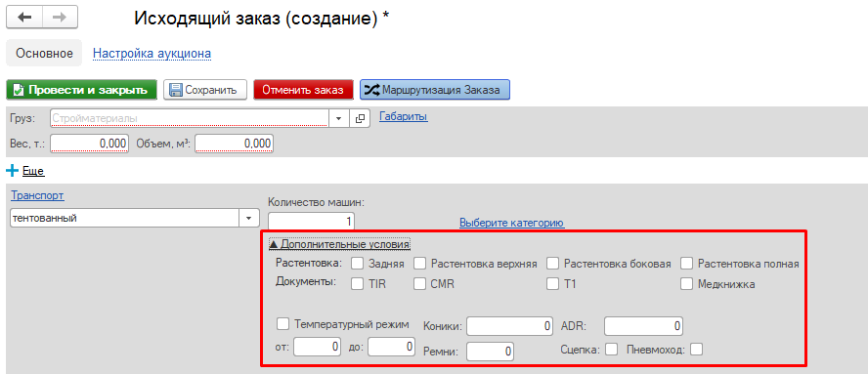Expand the Еще section
The image size is (868, 374).
pyautogui.click(x=33, y=172)
